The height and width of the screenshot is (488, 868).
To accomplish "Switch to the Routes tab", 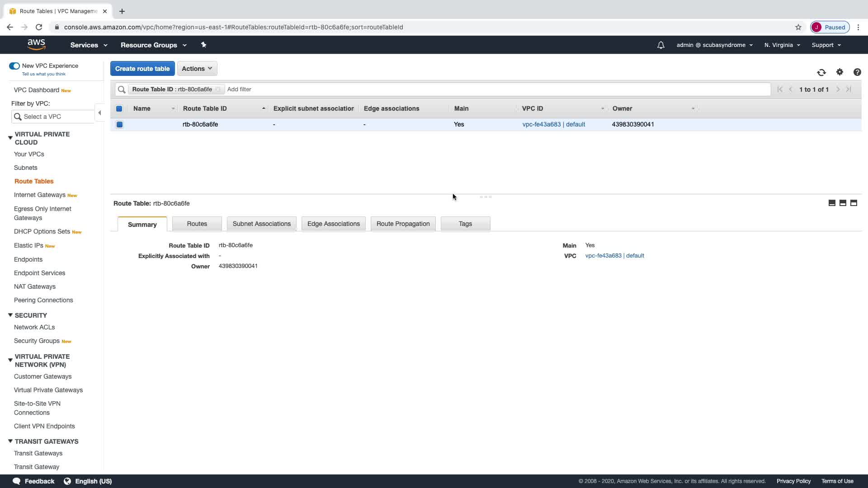I will [x=197, y=224].
